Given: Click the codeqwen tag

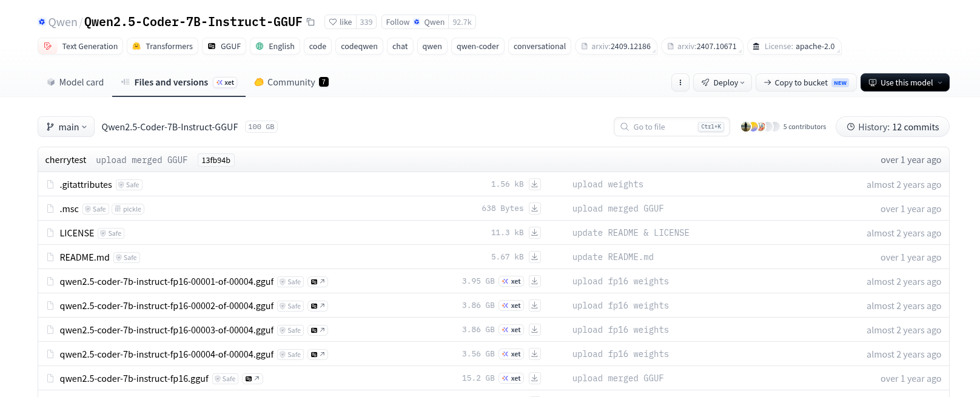Looking at the screenshot, I should [359, 46].
